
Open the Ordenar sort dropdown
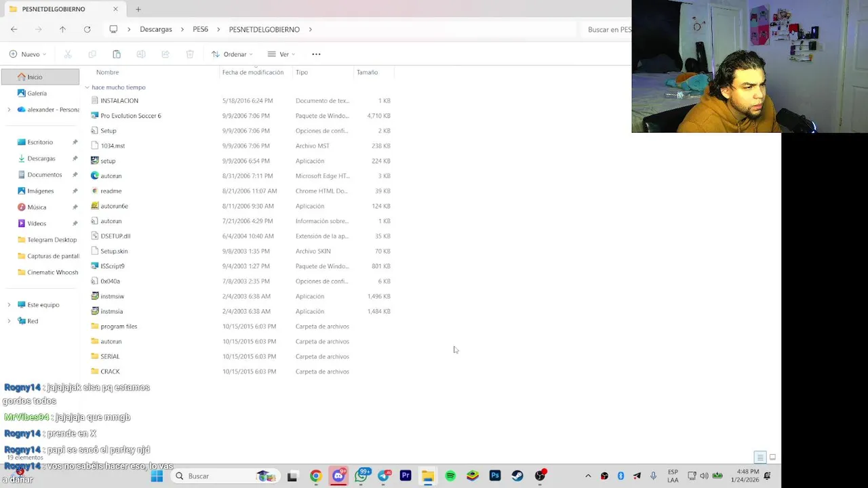[232, 54]
